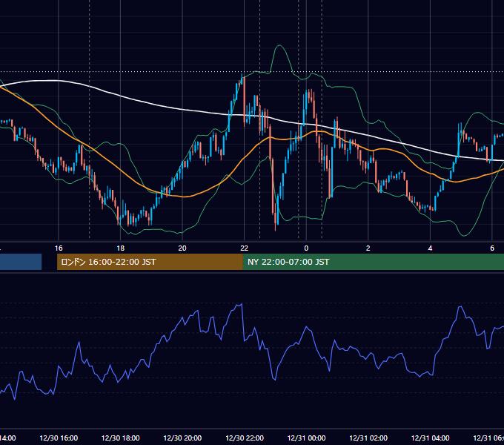Click the 22 hour label under chart
Image resolution: width=504 pixels, height=445 pixels.
click(x=245, y=248)
